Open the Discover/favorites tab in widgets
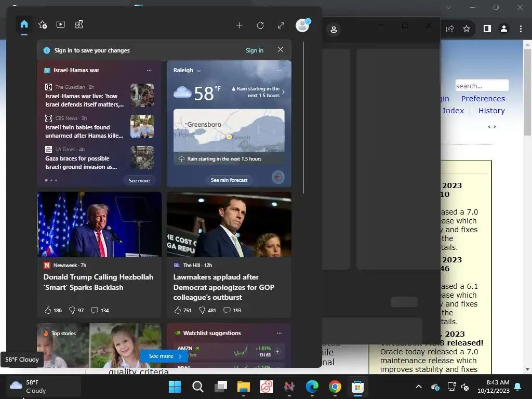 [x=43, y=24]
